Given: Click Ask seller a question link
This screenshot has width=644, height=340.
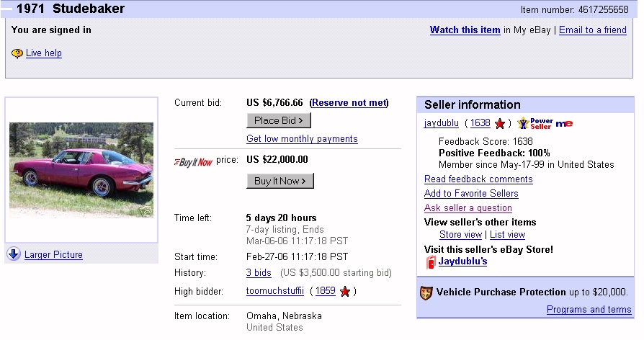Looking at the screenshot, I should [x=468, y=208].
